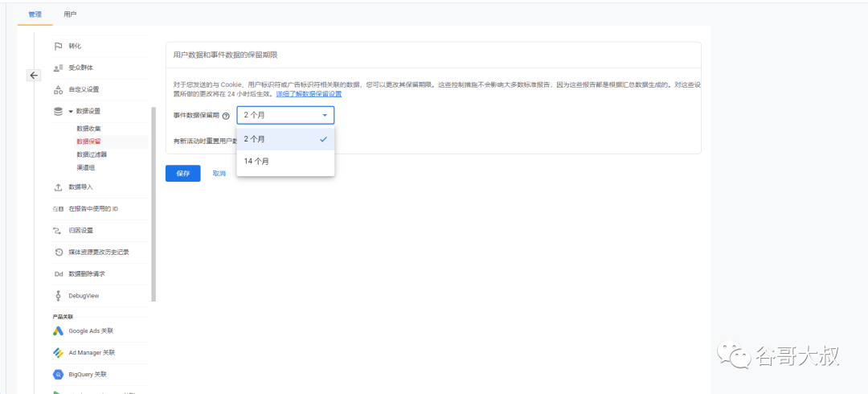The image size is (868, 394).
Task: Switch to the 管理 tab
Action: click(35, 14)
